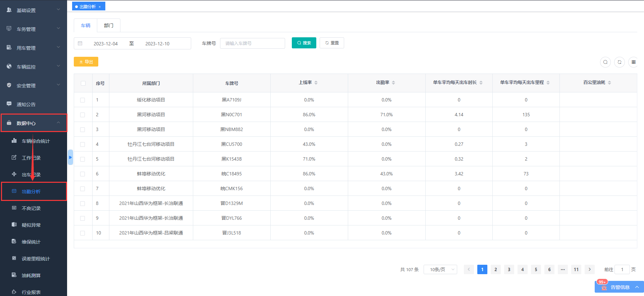Sort by 单车平均每天出车里程 arrows
Screen dimensions: 644x296
click(548, 83)
